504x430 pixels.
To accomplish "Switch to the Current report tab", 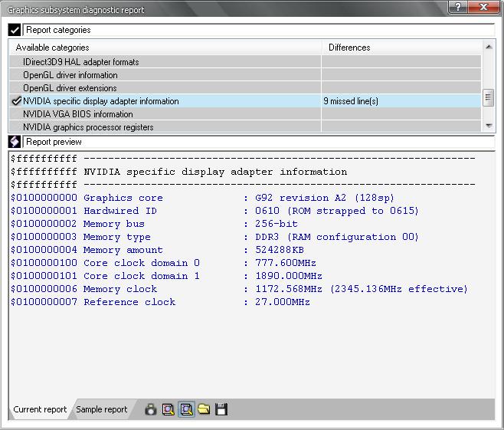I will coord(40,409).
